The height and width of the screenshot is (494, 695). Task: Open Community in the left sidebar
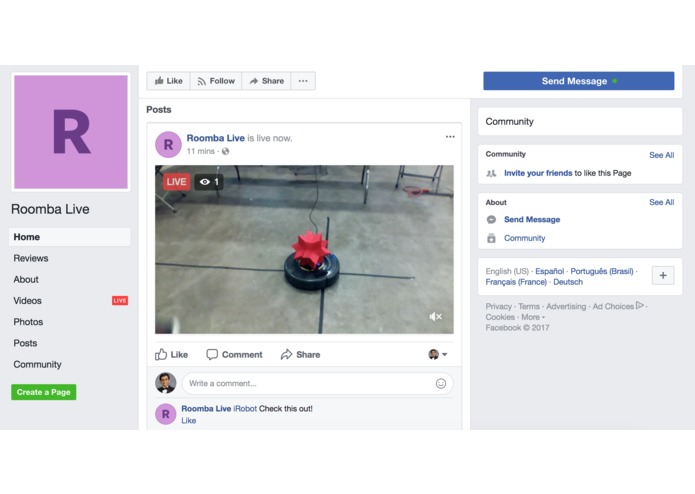pyautogui.click(x=37, y=365)
